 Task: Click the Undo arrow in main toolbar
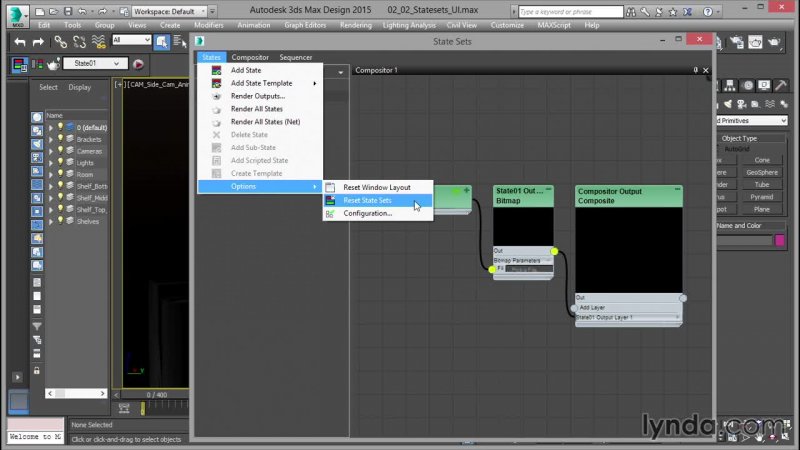pos(19,42)
